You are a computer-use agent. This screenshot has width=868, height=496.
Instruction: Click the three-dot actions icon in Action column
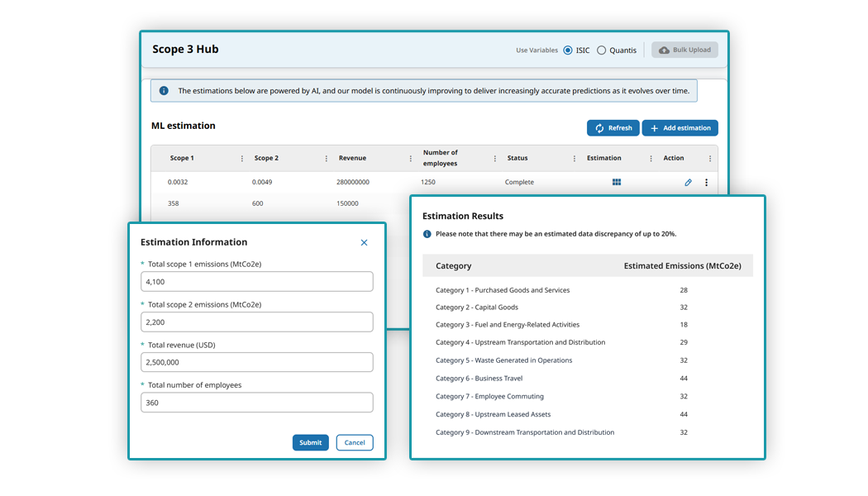pos(707,182)
